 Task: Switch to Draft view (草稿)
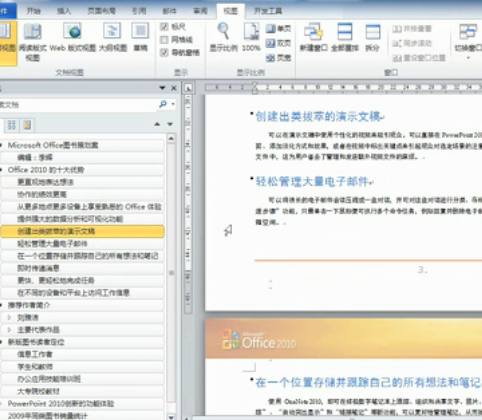tap(140, 37)
